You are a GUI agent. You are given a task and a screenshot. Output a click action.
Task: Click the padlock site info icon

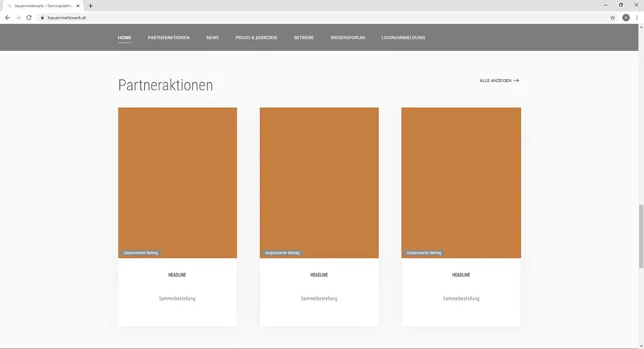pyautogui.click(x=42, y=17)
